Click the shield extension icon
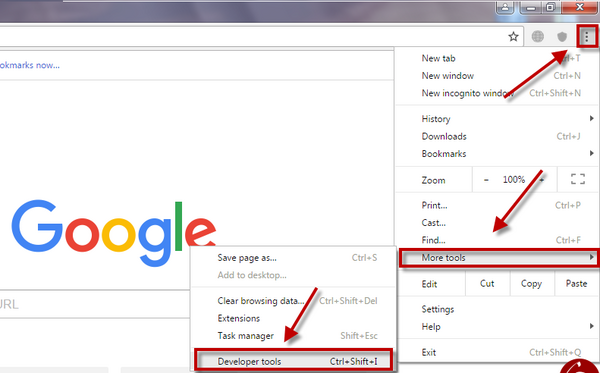This screenshot has height=373, width=600. pyautogui.click(x=562, y=37)
